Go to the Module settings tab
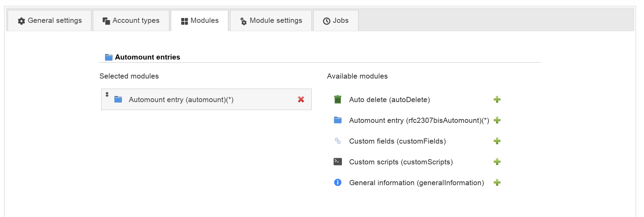 pos(271,21)
